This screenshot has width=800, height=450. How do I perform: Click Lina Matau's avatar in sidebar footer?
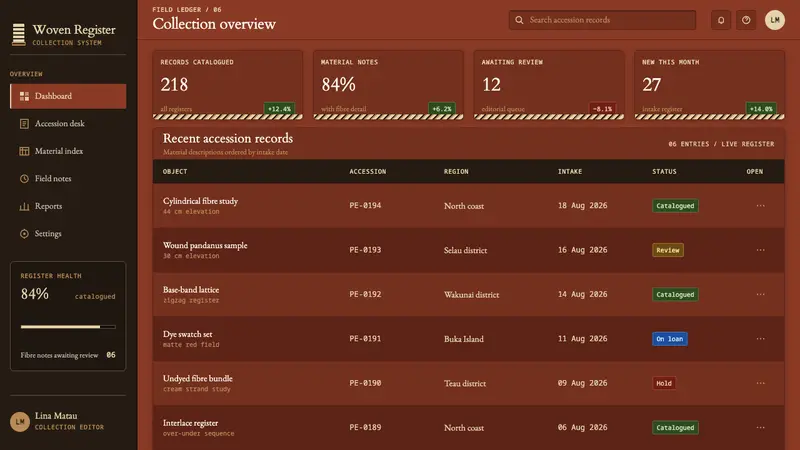coord(20,421)
